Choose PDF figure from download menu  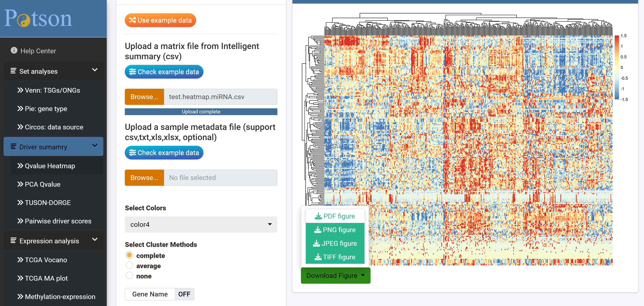(x=335, y=216)
